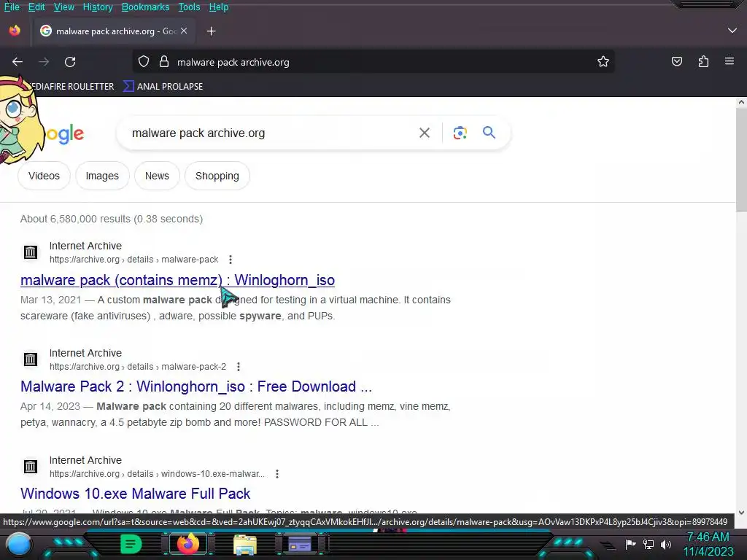Save page to Pocket

click(x=676, y=61)
